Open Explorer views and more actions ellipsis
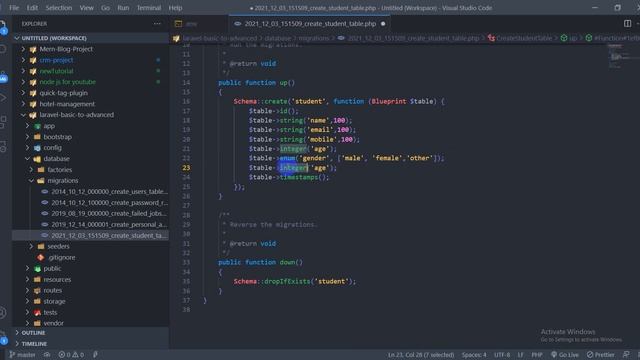Viewport: 640px width, 360px height. click(x=157, y=24)
